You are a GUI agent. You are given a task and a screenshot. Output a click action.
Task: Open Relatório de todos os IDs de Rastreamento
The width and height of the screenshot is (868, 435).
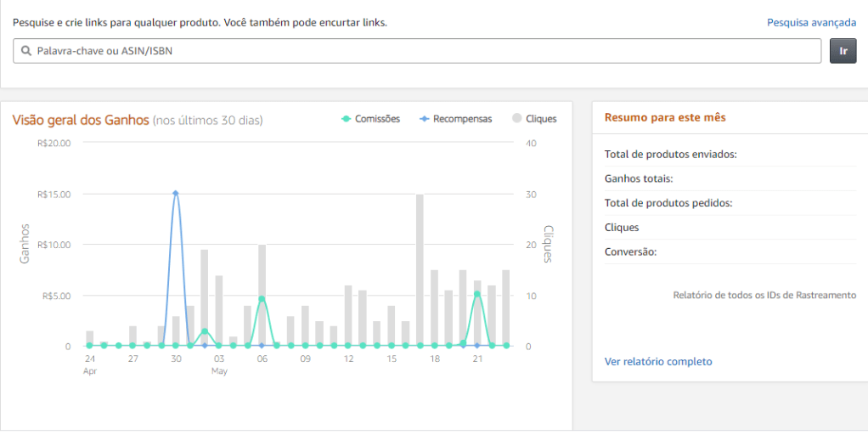[764, 295]
